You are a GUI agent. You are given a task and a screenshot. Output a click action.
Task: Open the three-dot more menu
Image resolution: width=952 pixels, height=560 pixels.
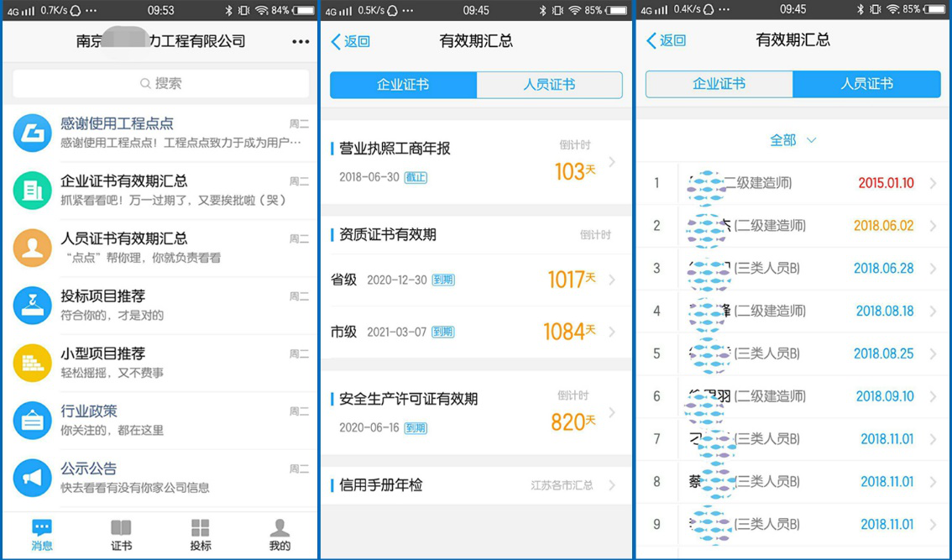tap(300, 42)
